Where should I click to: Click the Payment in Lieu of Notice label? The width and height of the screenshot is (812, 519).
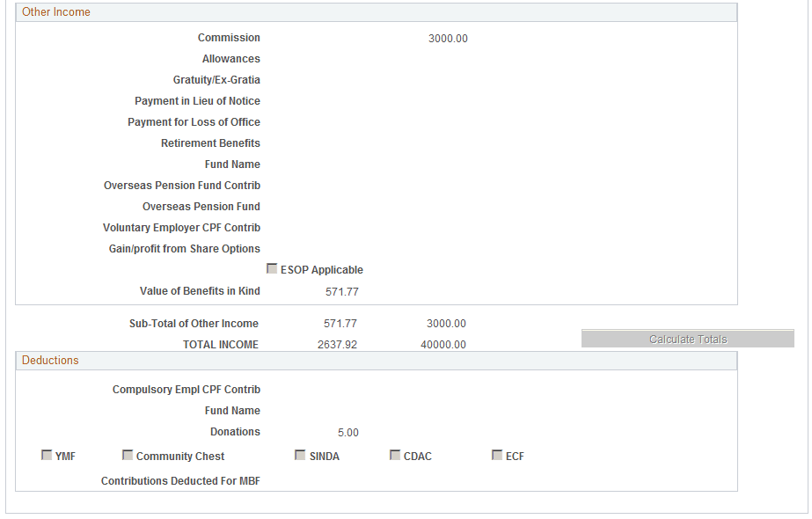coord(197,101)
